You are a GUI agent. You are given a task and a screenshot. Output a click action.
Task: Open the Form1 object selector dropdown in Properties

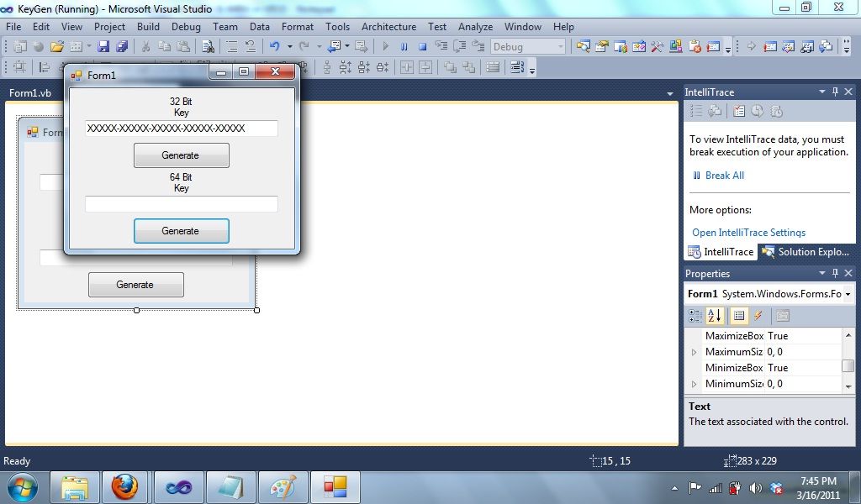(x=848, y=295)
